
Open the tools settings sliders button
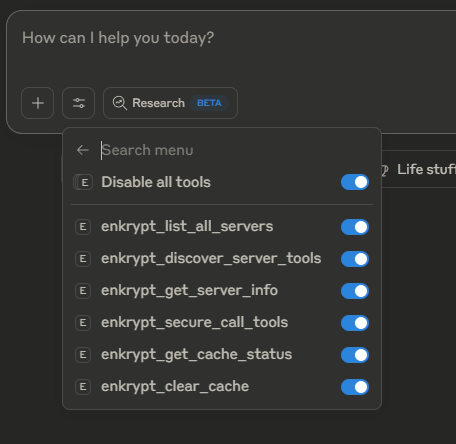79,103
